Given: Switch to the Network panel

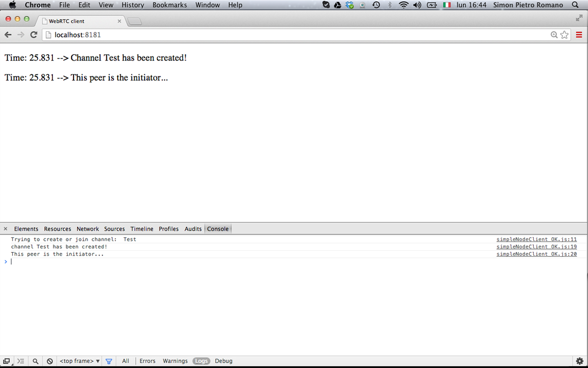Looking at the screenshot, I should [x=88, y=228].
